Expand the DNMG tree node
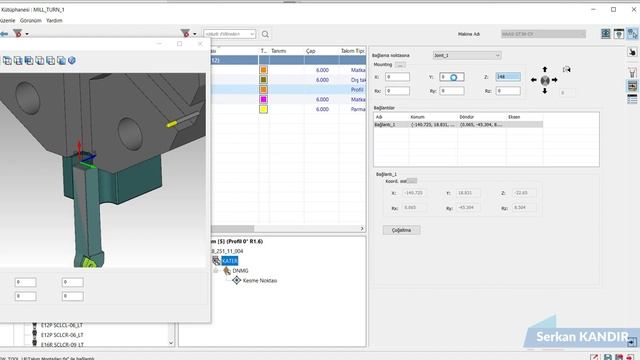The height and width of the screenshot is (360, 640). [x=216, y=271]
